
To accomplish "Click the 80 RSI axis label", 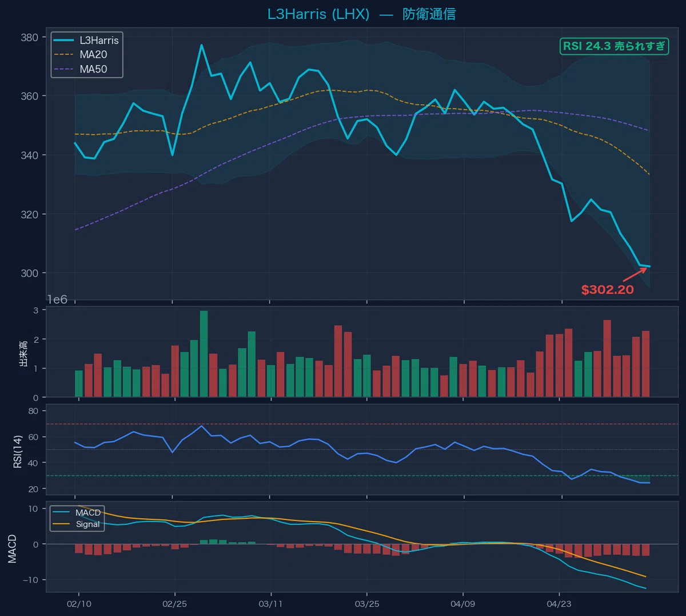I will [x=33, y=411].
